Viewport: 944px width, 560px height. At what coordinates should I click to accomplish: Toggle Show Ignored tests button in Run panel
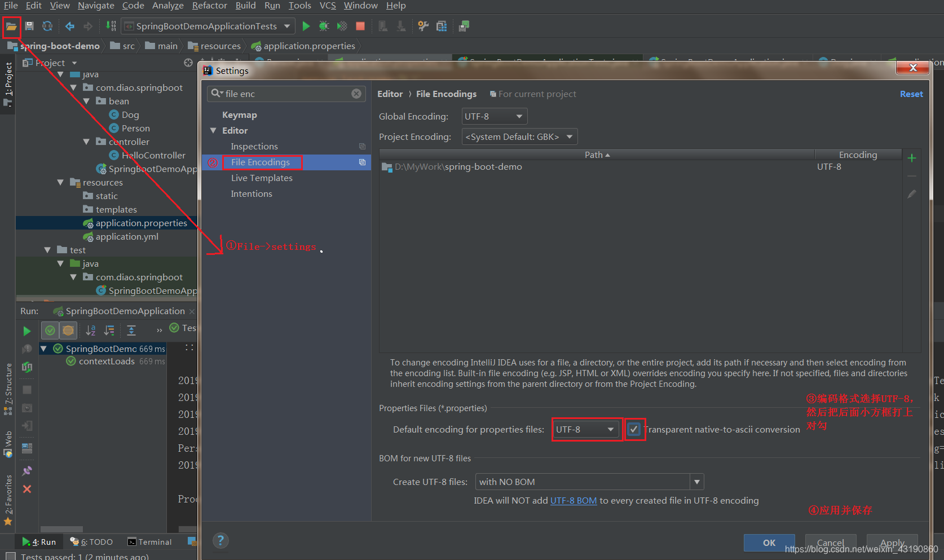tap(68, 330)
